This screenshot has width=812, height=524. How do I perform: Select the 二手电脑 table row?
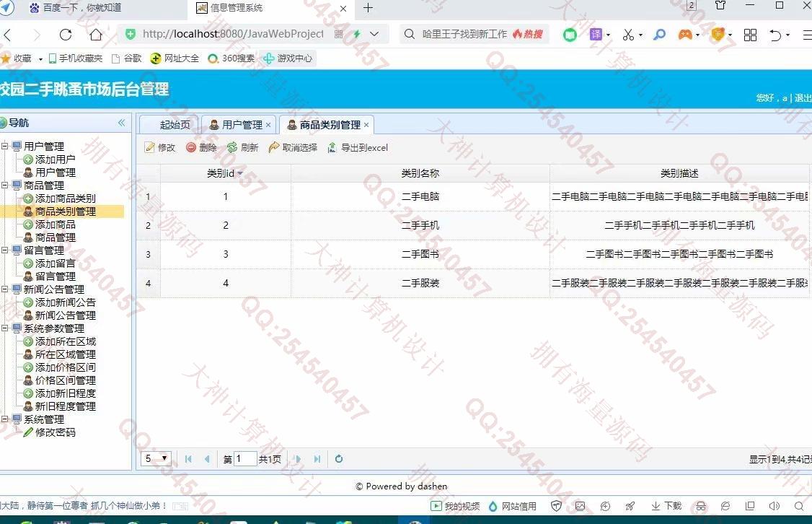click(474, 196)
